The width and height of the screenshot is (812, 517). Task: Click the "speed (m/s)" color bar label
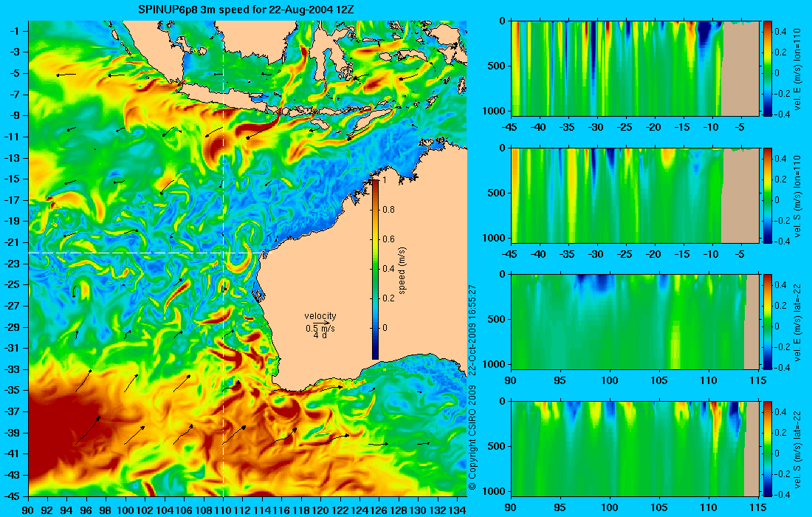(x=403, y=271)
